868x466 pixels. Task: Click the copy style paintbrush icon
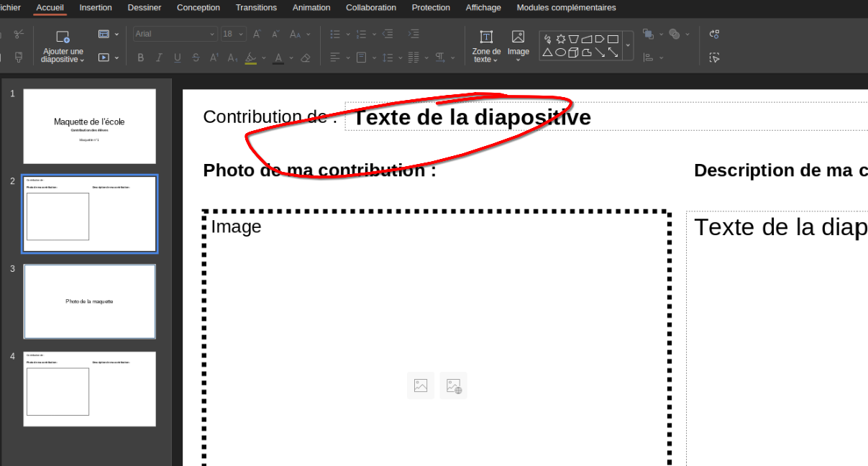[19, 57]
